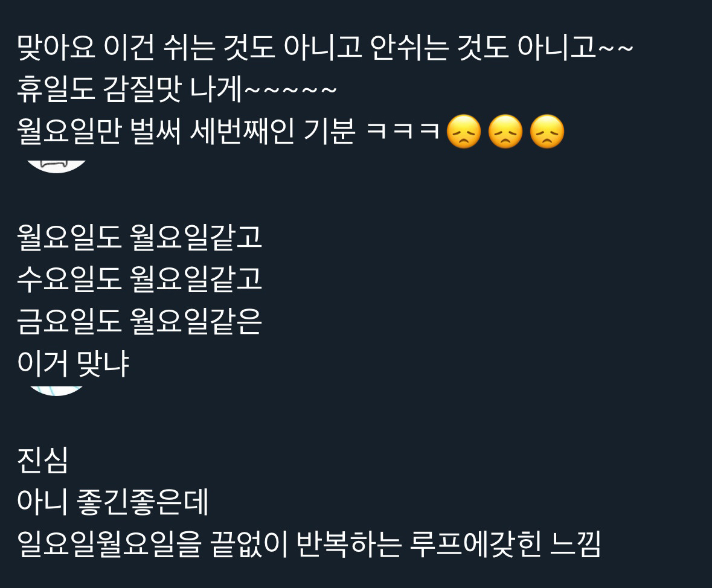Click the text '이거 맞냐'
This screenshot has width=712, height=588.
pyautogui.click(x=73, y=363)
